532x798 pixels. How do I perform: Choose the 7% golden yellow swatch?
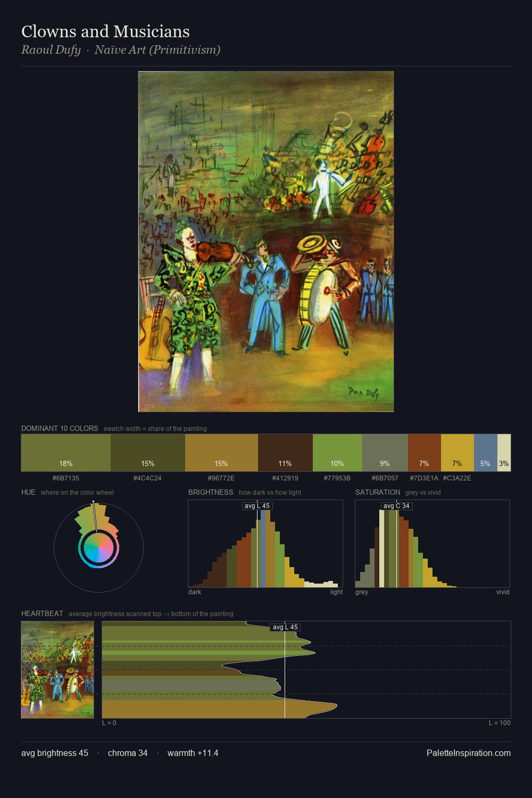(x=458, y=453)
